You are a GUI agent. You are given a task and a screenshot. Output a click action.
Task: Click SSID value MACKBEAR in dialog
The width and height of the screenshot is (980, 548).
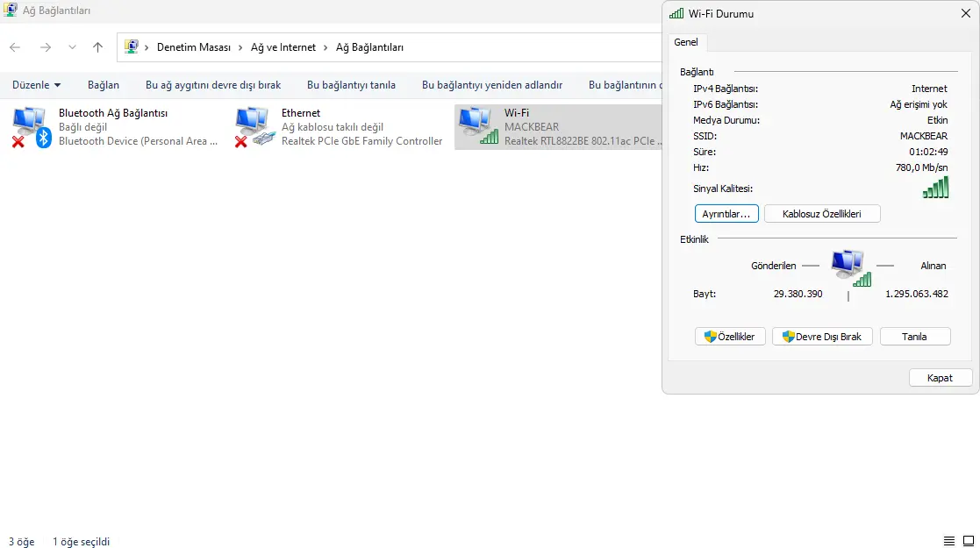point(924,136)
